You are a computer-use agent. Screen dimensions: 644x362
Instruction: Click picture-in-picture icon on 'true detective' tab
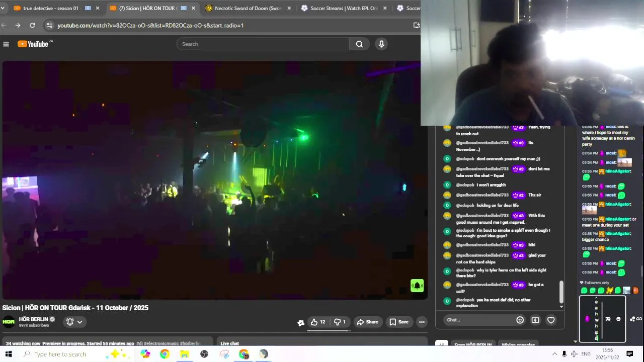[88, 8]
